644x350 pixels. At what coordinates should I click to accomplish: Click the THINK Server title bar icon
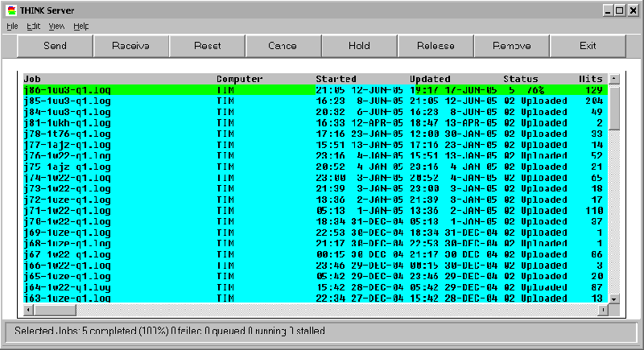click(x=12, y=10)
